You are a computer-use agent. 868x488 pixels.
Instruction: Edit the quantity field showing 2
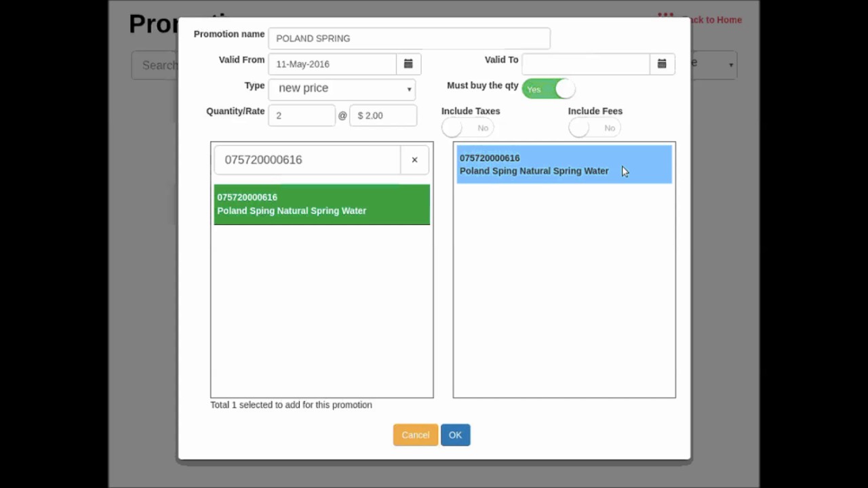[x=302, y=115]
